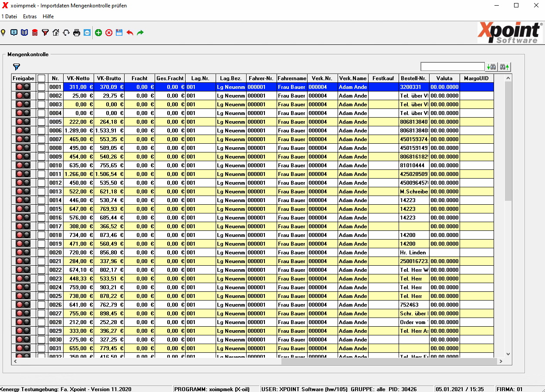This screenshot has width=545, height=392.
Task: Click the red undo arrow
Action: click(x=130, y=33)
